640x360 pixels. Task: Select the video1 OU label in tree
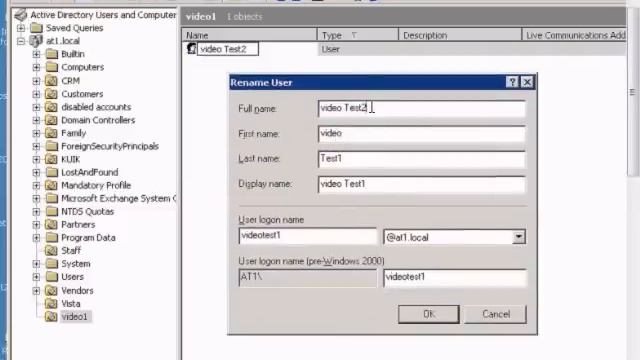click(x=74, y=316)
